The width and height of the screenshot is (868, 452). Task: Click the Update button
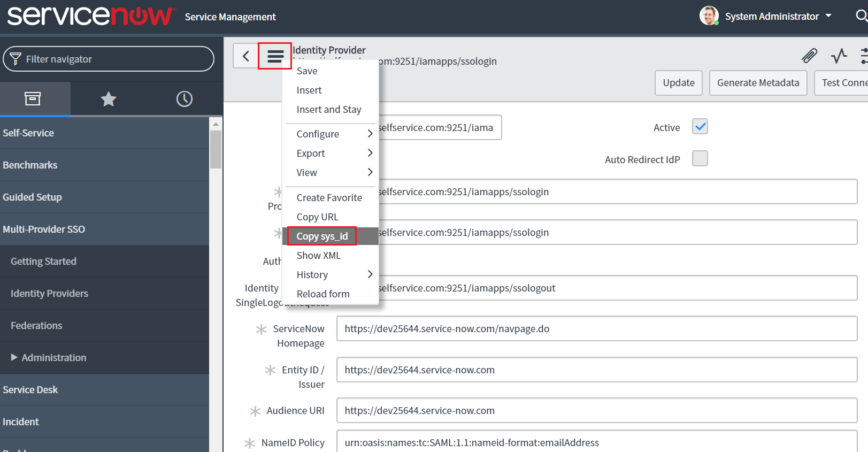tap(679, 83)
